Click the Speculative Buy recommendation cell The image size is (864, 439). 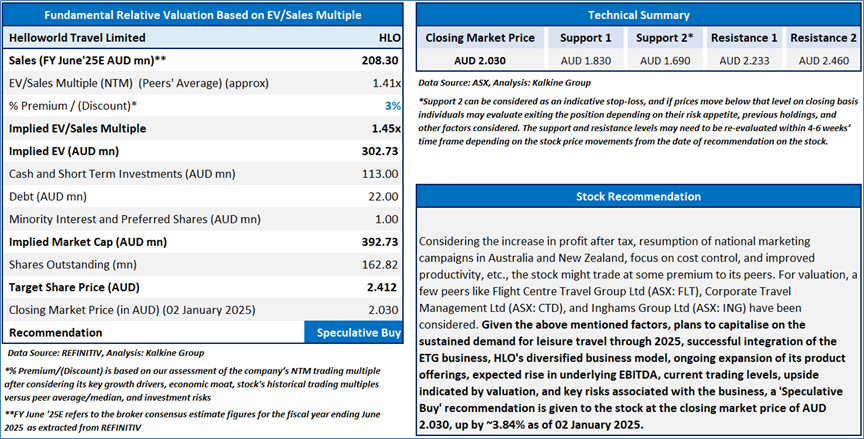353,333
